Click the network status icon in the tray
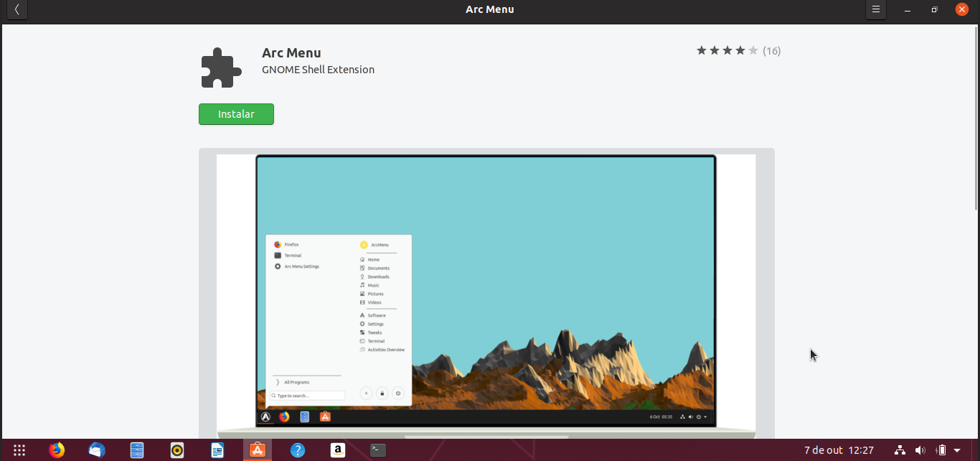Viewport: 980px width, 461px height. (x=899, y=450)
